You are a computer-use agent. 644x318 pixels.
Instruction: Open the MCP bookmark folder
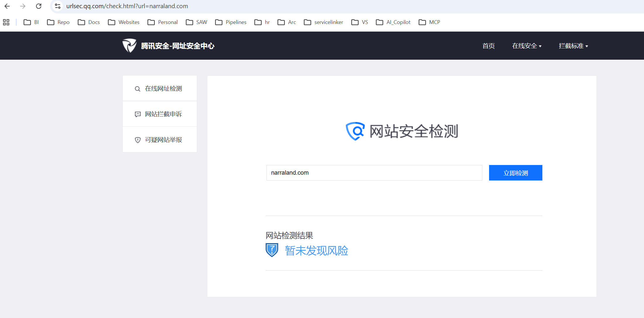click(x=429, y=22)
